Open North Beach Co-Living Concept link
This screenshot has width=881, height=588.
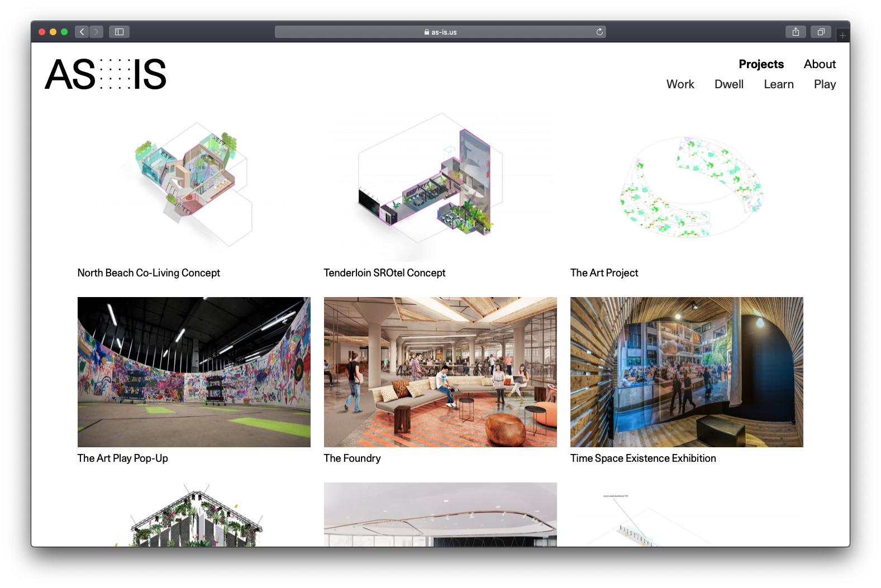tap(149, 273)
